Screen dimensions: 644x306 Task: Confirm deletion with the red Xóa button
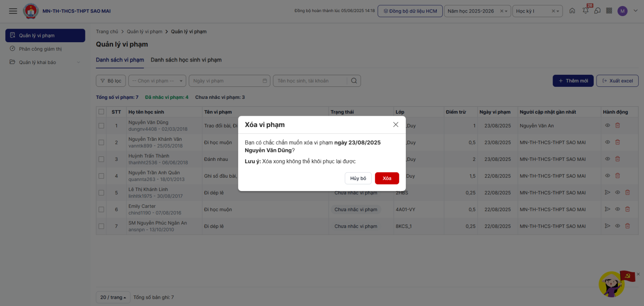(386, 178)
